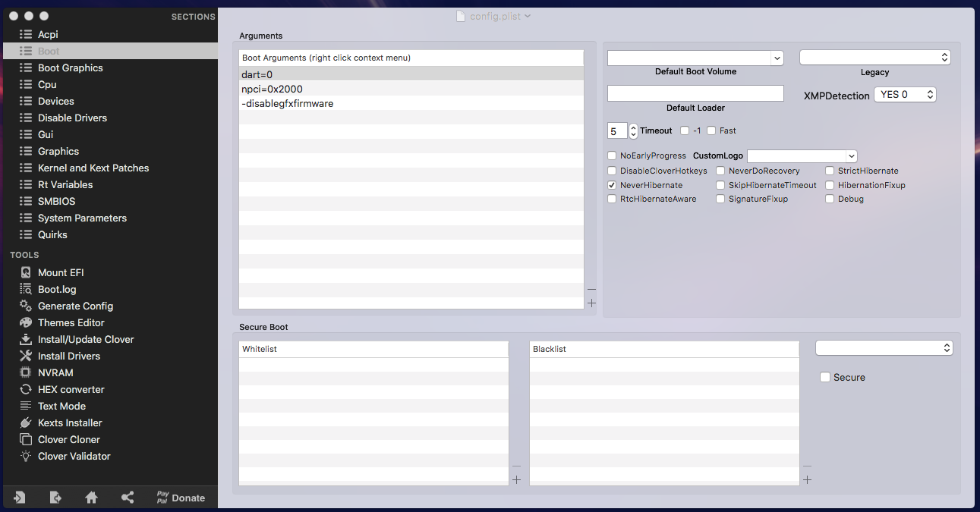
Task: Click the PayPal Donate button
Action: click(x=181, y=498)
